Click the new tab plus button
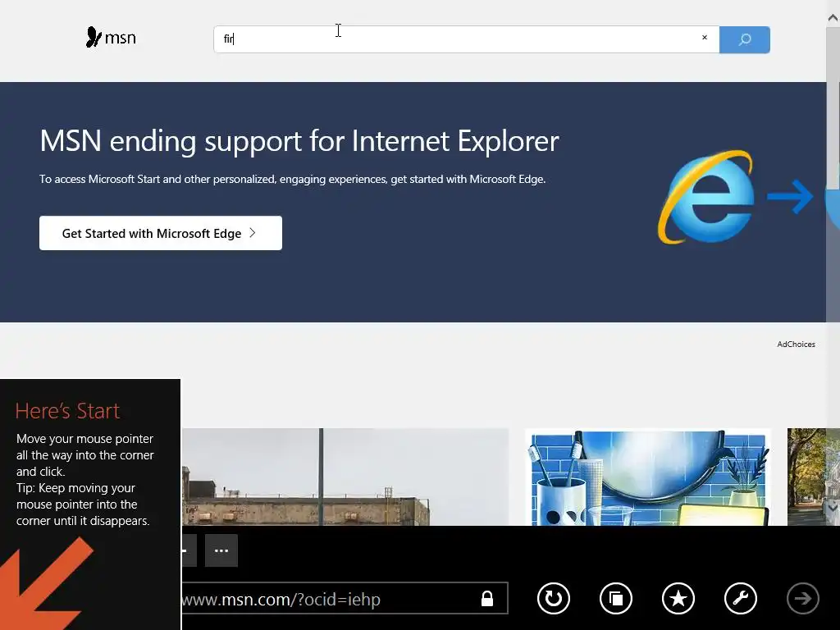The image size is (840, 630). click(189, 550)
